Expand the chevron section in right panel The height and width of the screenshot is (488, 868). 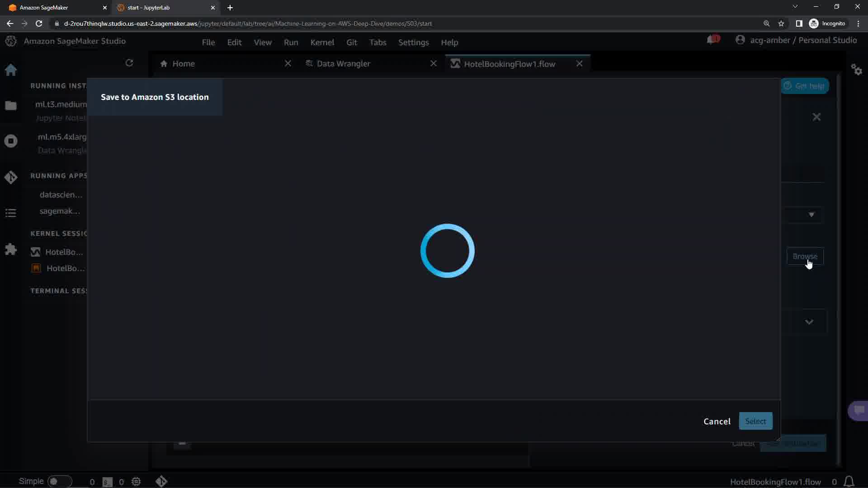click(x=809, y=322)
